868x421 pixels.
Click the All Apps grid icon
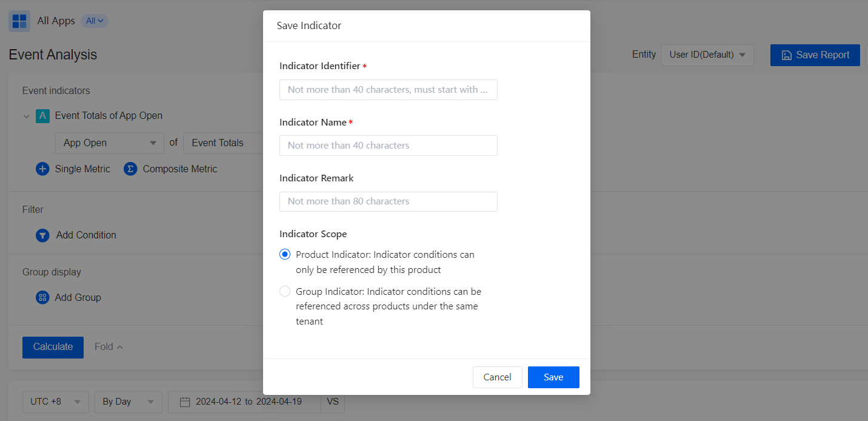(x=19, y=21)
